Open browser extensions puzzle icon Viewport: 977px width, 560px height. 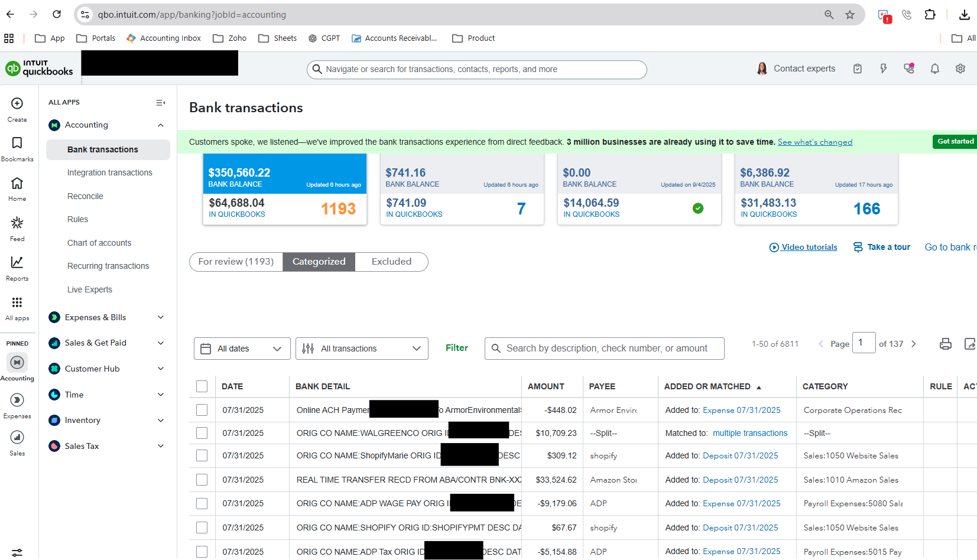click(x=930, y=15)
